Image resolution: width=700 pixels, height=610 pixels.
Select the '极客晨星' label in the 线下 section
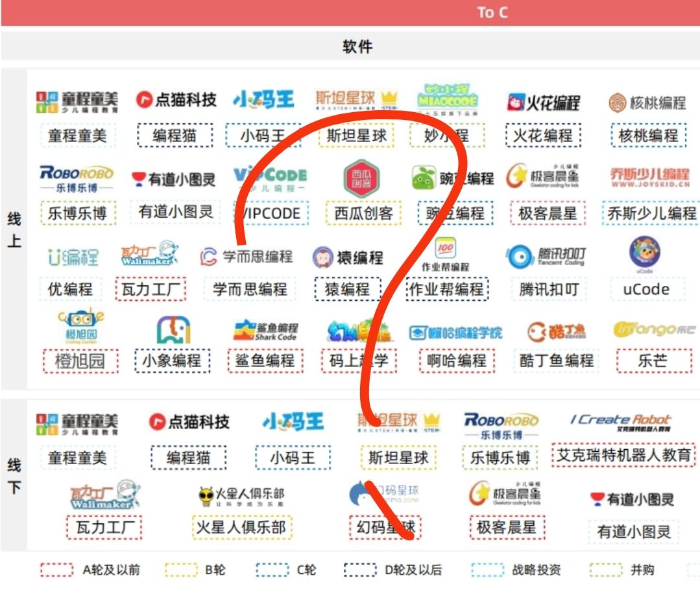[x=507, y=527]
